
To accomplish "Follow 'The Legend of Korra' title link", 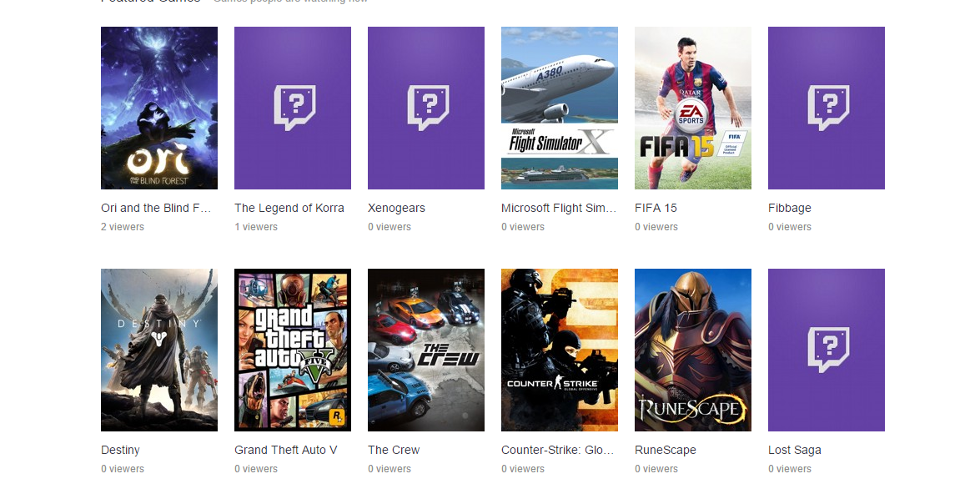I will click(289, 209).
